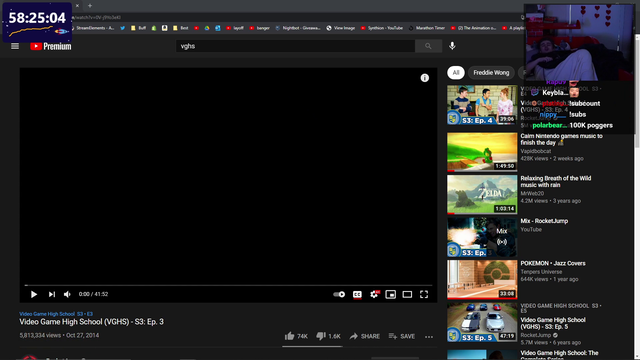The height and width of the screenshot is (360, 640).
Task: Open the video info card icon
Action: (x=425, y=78)
